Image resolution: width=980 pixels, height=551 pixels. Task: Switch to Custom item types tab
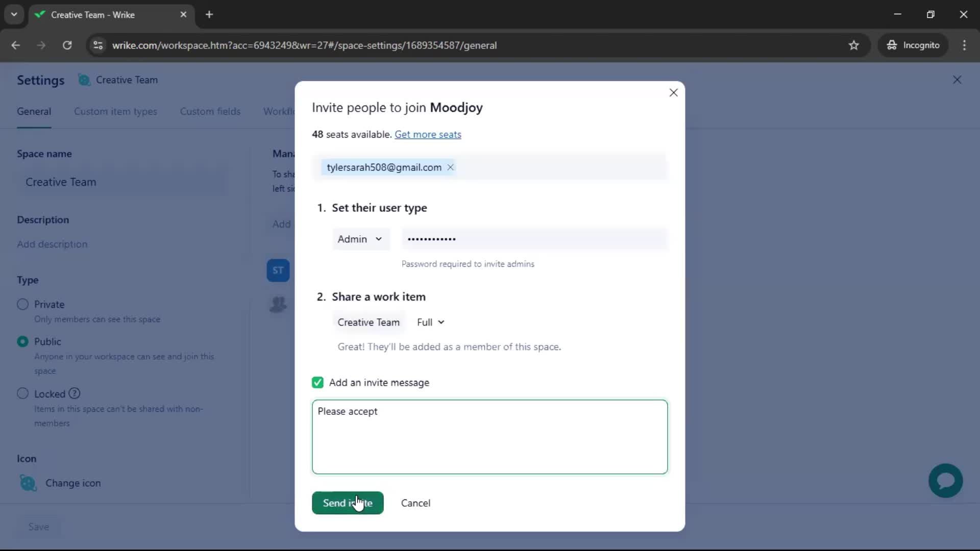point(115,112)
